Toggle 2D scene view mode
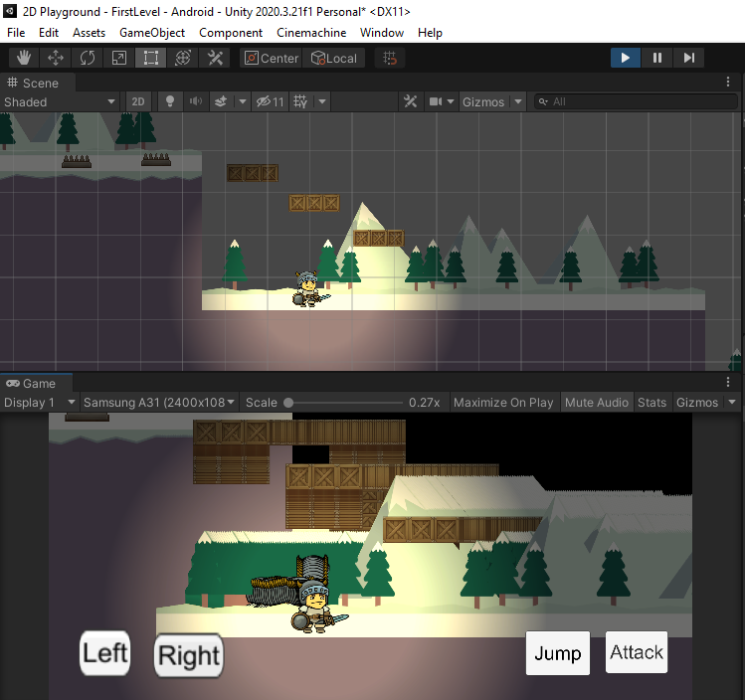745x700 pixels. click(138, 101)
